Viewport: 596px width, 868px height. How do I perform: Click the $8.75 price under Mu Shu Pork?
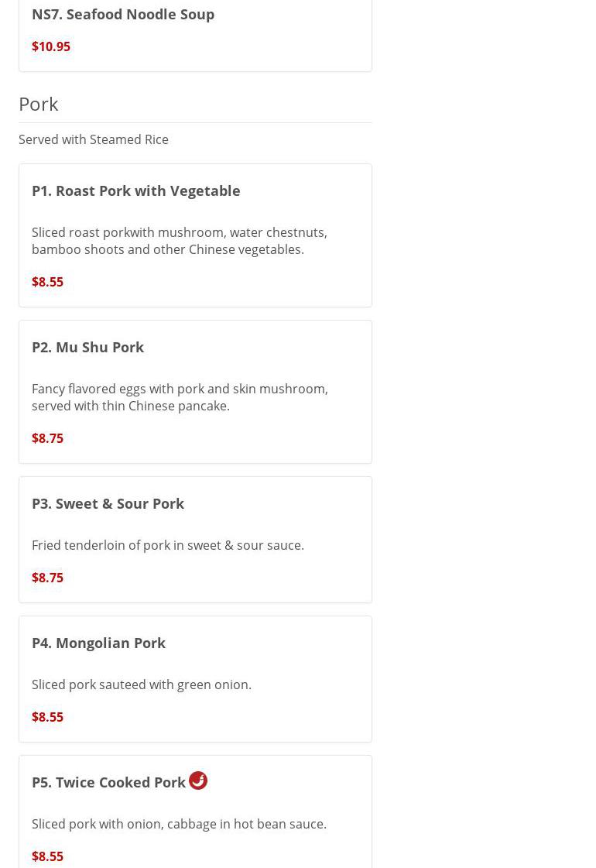pyautogui.click(x=48, y=438)
